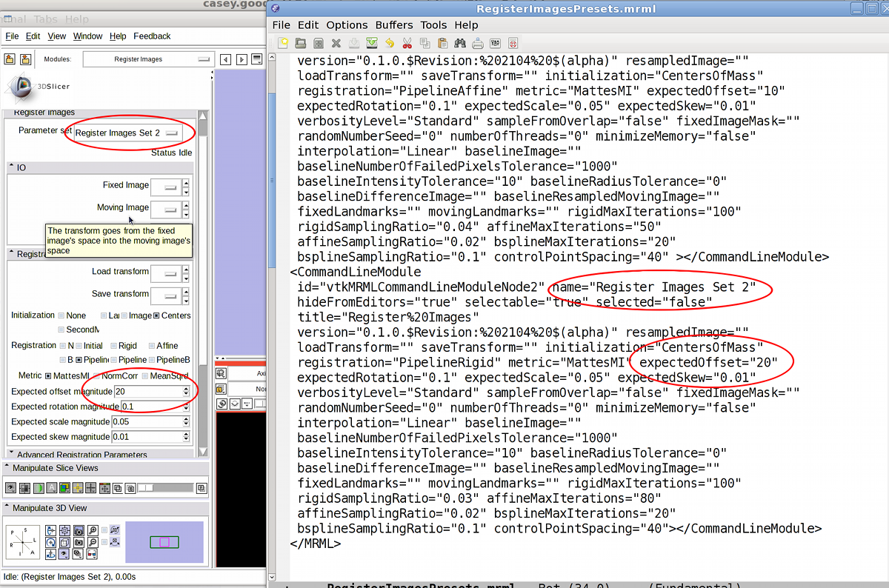Click the scissors Cut icon in Emacs toolbar
889x588 pixels.
pyautogui.click(x=407, y=44)
